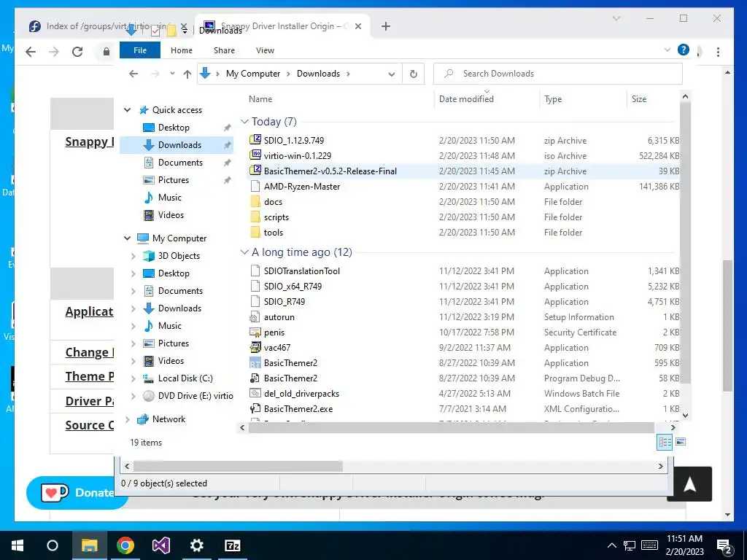Collapse the Explorer ribbon chevron
The width and height of the screenshot is (747, 560).
click(667, 50)
